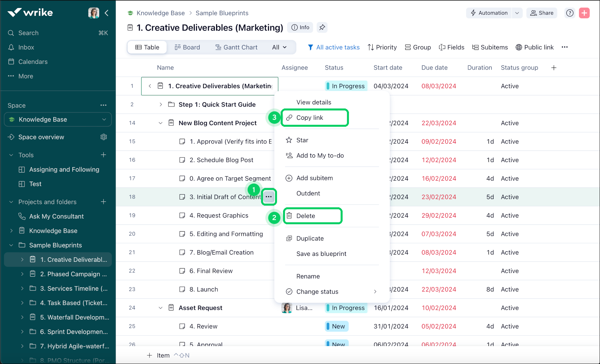Click the red plus create button
This screenshot has width=600, height=364.
[x=584, y=13]
